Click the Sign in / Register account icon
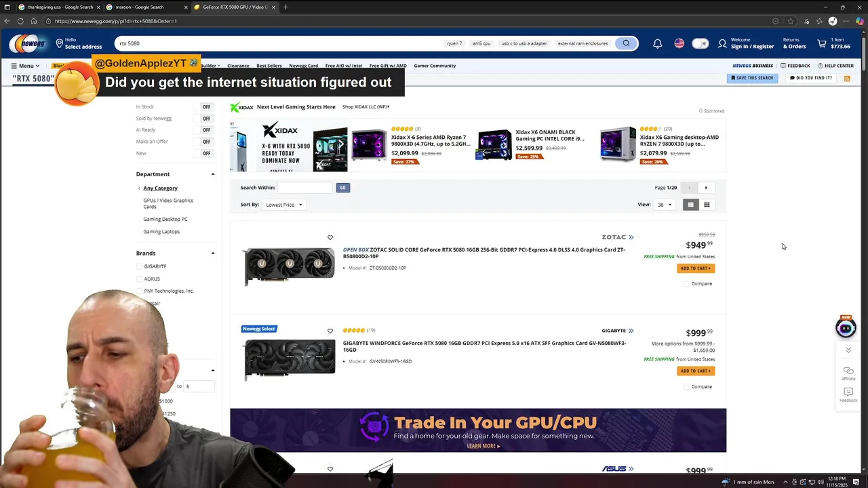The height and width of the screenshot is (488, 868). click(x=722, y=43)
